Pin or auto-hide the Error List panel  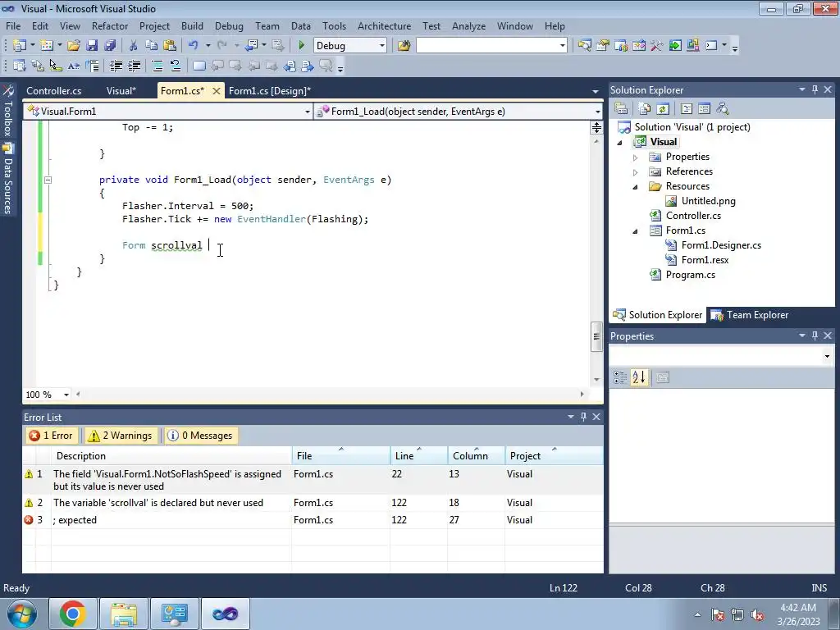583,417
